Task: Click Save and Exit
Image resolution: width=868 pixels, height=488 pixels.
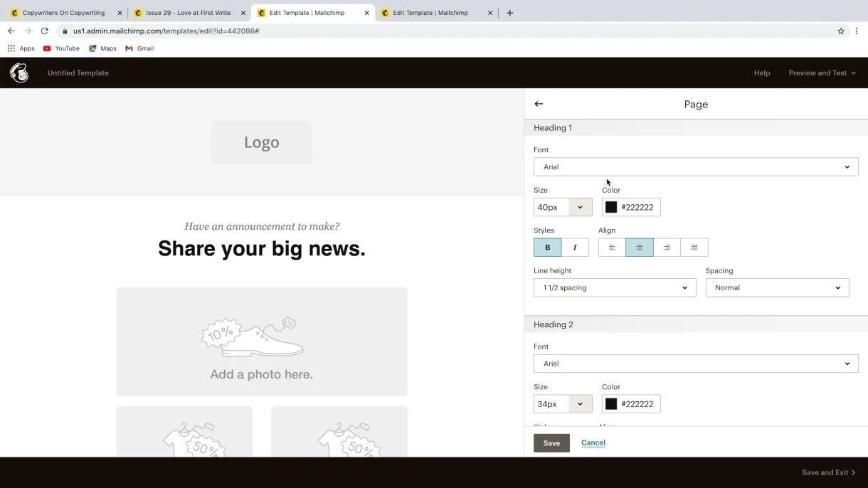Action: coord(829,472)
